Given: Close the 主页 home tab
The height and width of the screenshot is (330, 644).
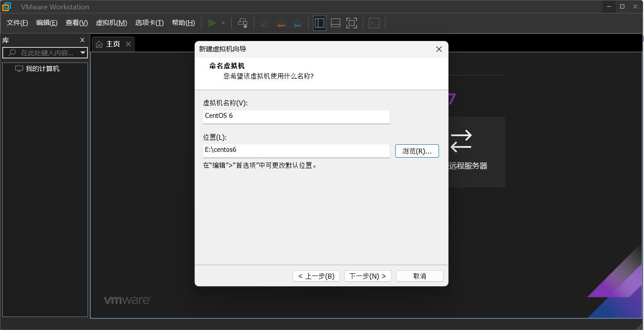Looking at the screenshot, I should coord(128,44).
